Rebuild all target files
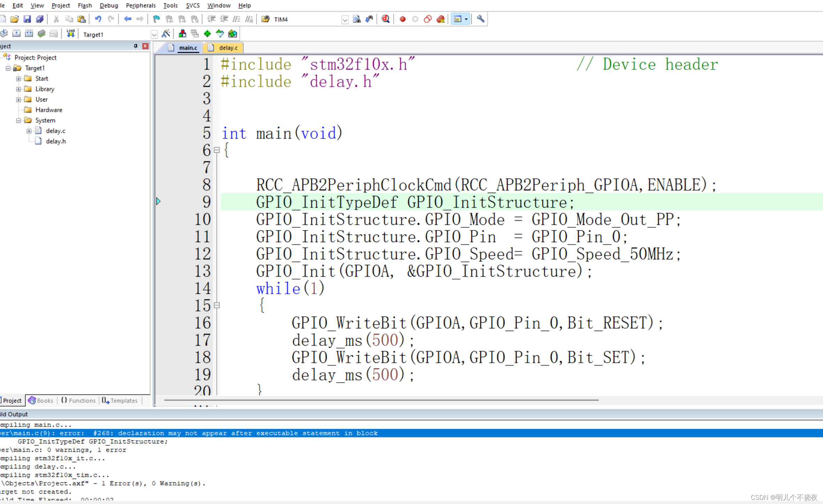 (x=29, y=33)
